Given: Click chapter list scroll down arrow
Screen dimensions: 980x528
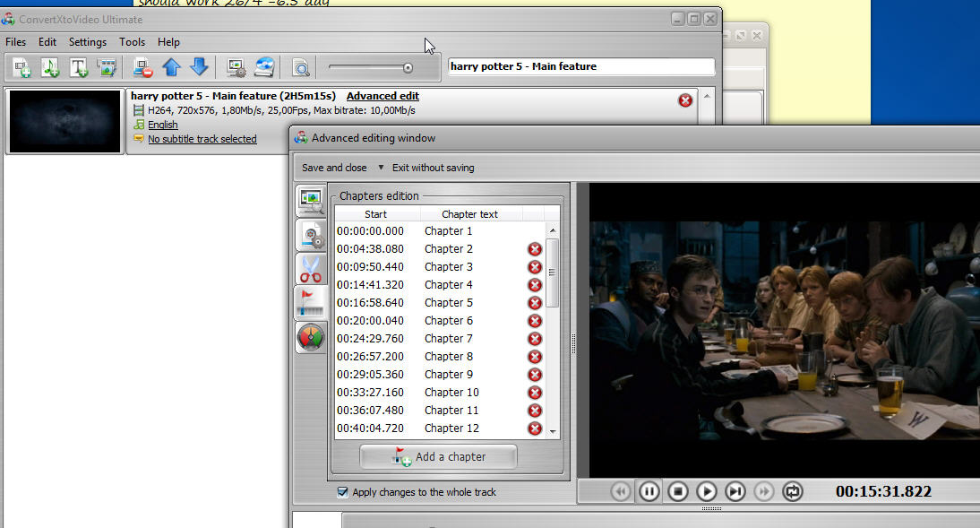Looking at the screenshot, I should 553,432.
